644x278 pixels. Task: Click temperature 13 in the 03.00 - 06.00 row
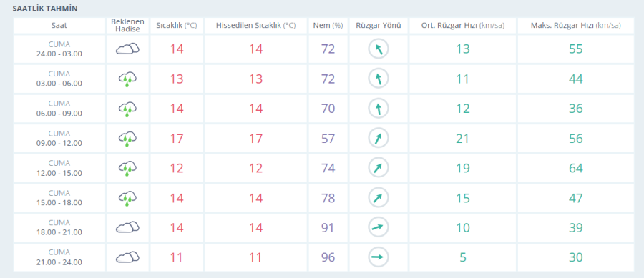click(177, 79)
